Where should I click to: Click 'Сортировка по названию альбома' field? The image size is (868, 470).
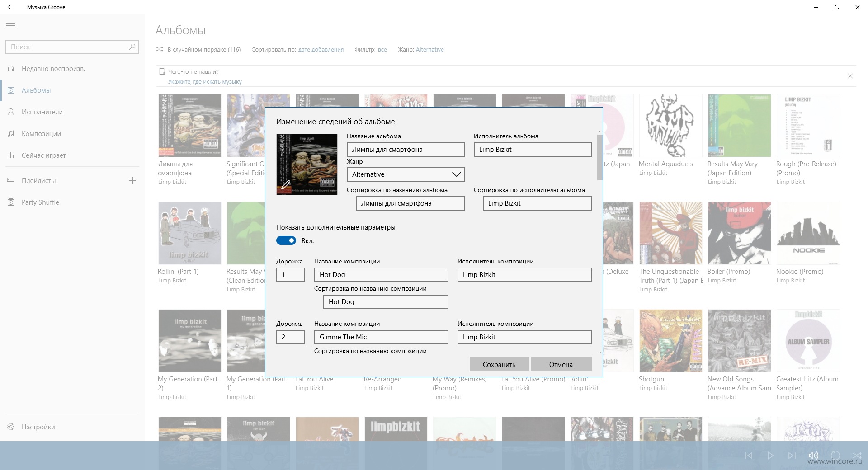[x=410, y=203]
